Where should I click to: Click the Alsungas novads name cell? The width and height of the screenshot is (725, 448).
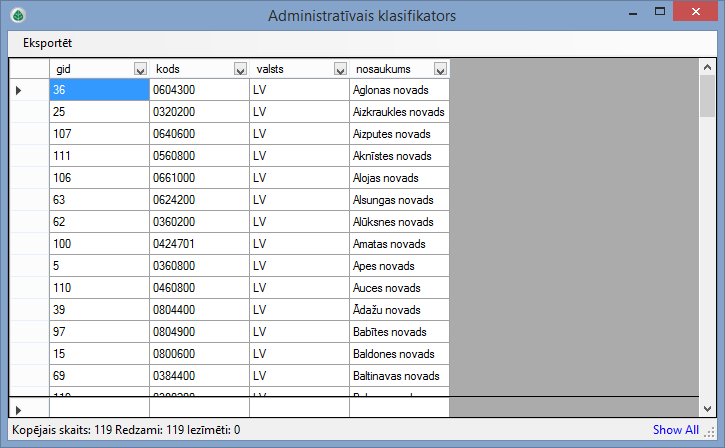[x=399, y=200]
